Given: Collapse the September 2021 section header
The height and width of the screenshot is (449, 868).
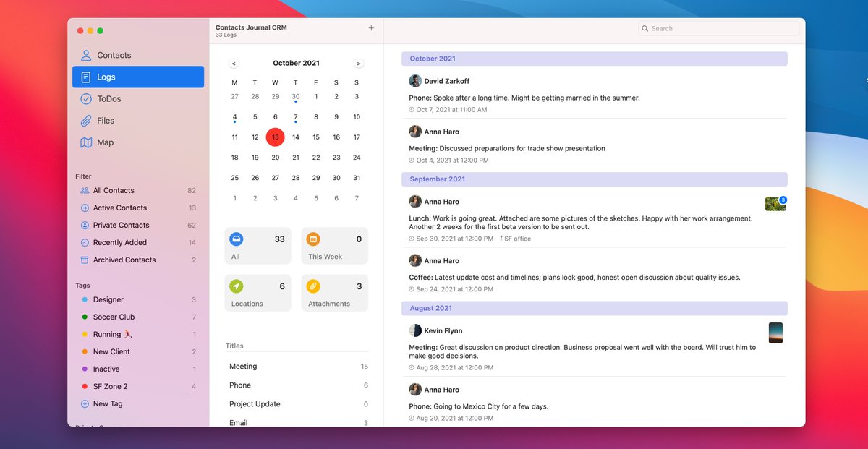Looking at the screenshot, I should pos(594,179).
